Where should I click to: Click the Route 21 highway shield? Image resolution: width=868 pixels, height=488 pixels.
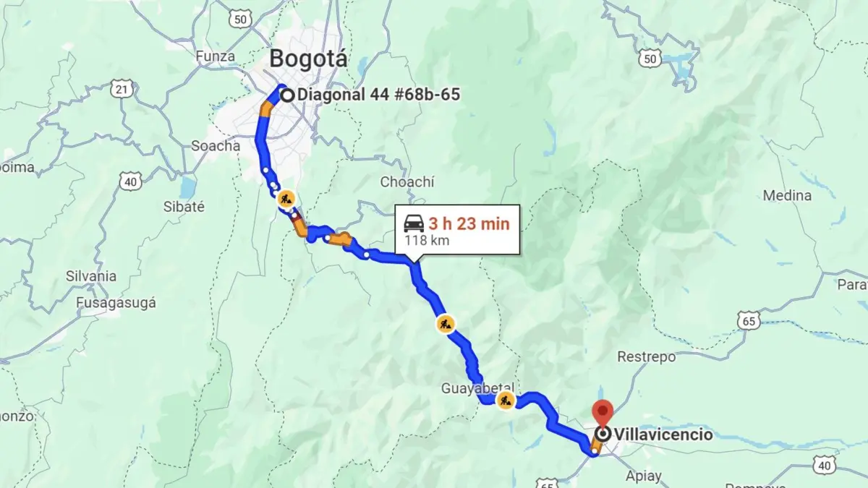point(122,89)
